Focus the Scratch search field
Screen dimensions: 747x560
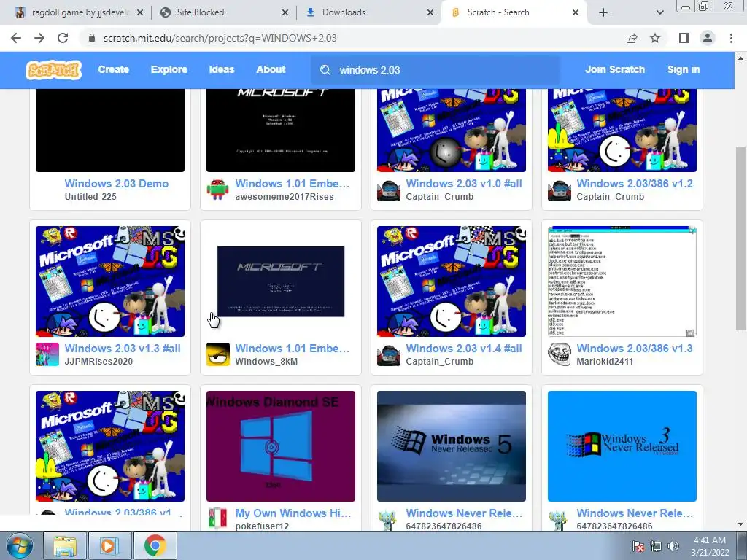436,70
